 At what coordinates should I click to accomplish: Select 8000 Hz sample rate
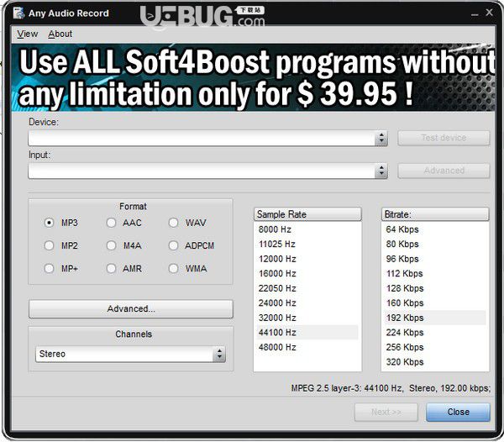pyautogui.click(x=307, y=229)
